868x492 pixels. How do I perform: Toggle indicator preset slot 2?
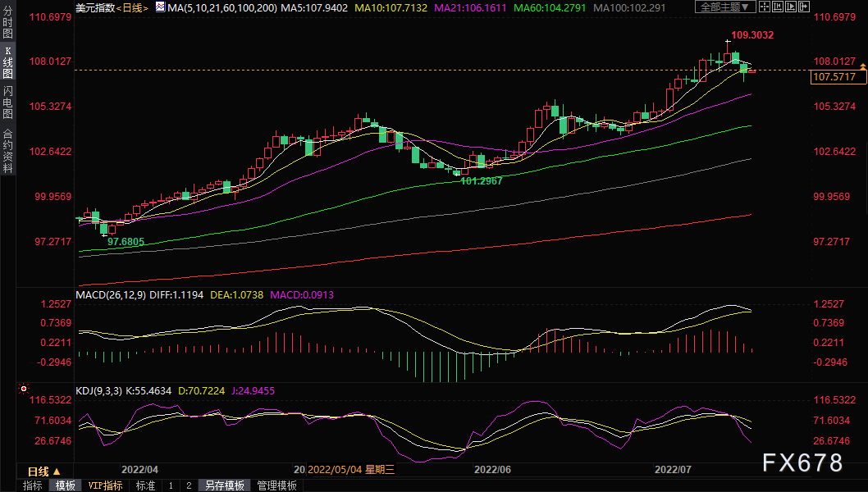click(187, 485)
